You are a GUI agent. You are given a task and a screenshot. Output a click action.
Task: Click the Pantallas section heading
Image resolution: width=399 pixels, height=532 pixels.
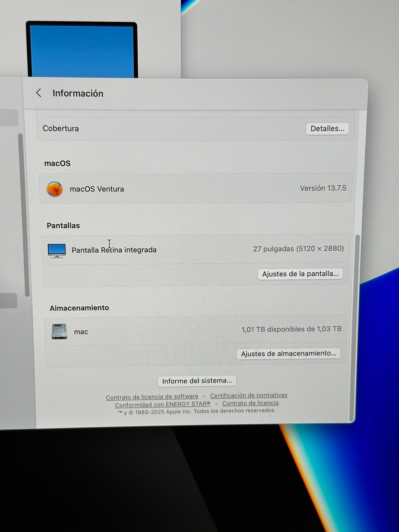pos(63,226)
